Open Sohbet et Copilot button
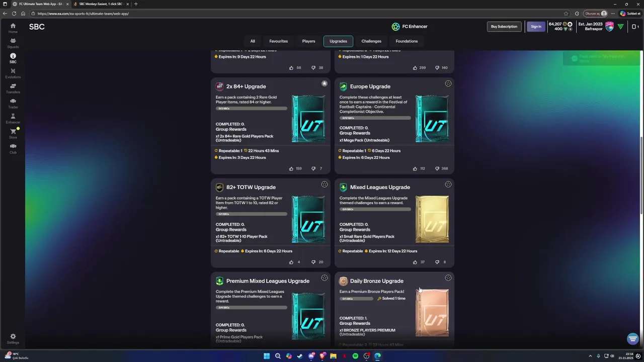 (630, 14)
